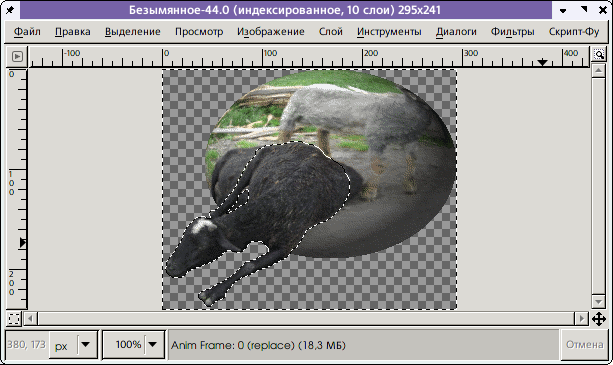Open the Выделение menu
613x365 pixels.
coord(133,32)
